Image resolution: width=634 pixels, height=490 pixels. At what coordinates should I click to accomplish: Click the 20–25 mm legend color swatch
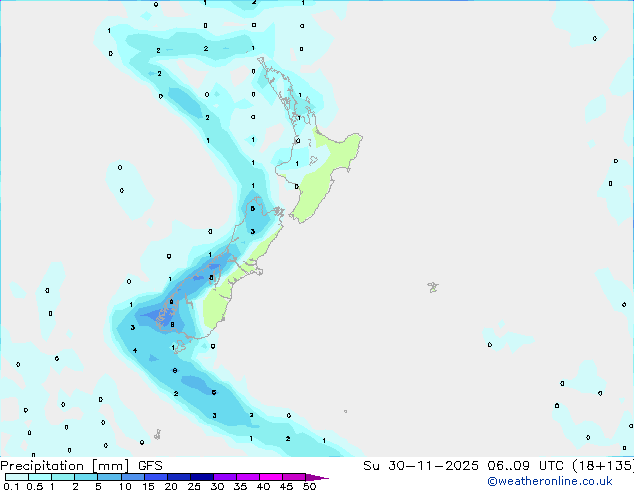pos(179,477)
